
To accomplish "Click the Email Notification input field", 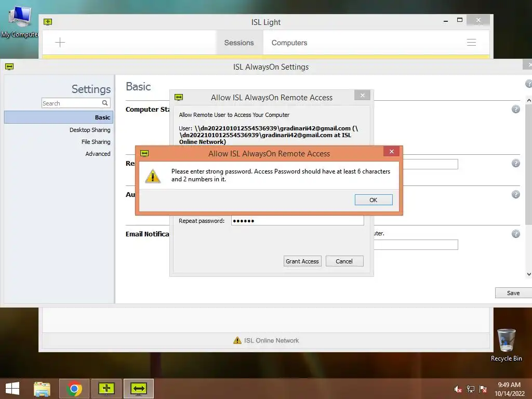I will coord(416,245).
